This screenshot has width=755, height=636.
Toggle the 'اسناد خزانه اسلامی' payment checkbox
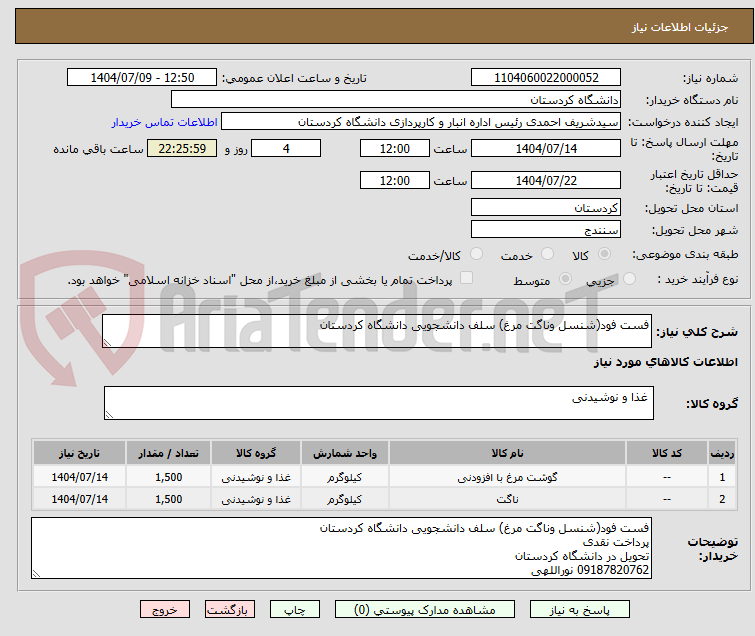[x=466, y=279]
